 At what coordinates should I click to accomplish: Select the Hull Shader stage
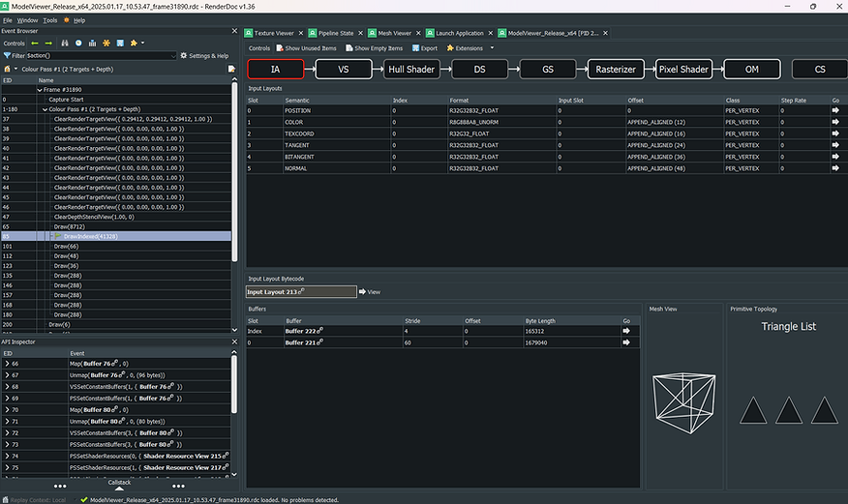click(411, 69)
